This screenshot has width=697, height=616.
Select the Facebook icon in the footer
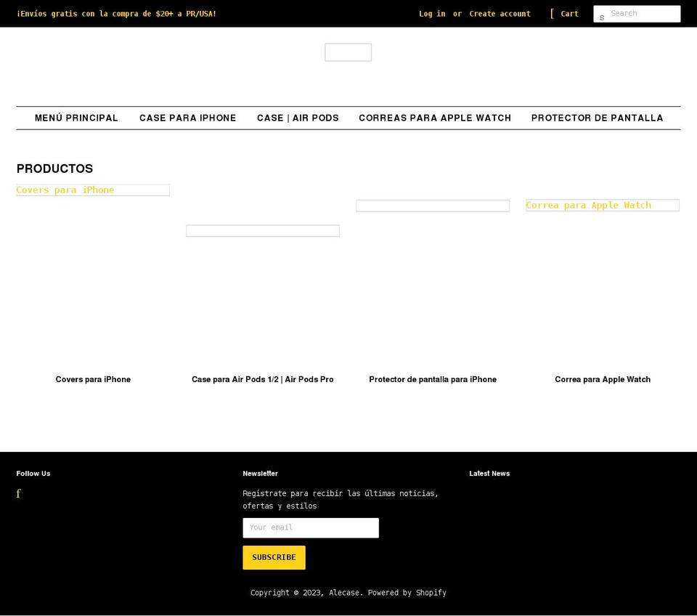point(18,493)
